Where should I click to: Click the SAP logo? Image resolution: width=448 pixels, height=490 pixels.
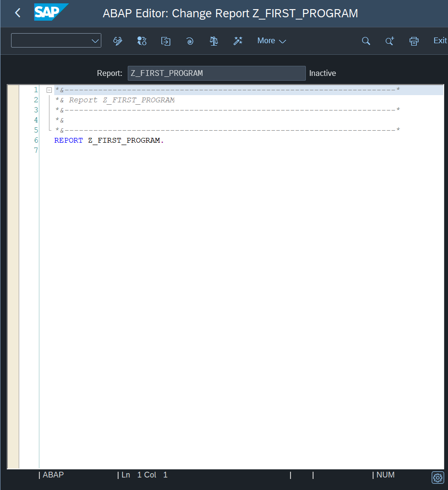(x=51, y=12)
